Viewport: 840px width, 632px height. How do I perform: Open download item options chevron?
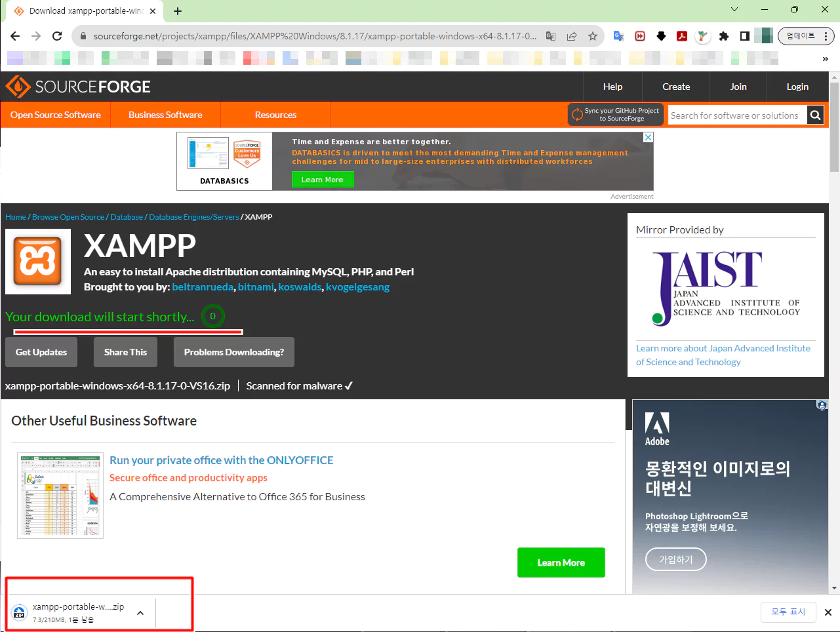[140, 613]
